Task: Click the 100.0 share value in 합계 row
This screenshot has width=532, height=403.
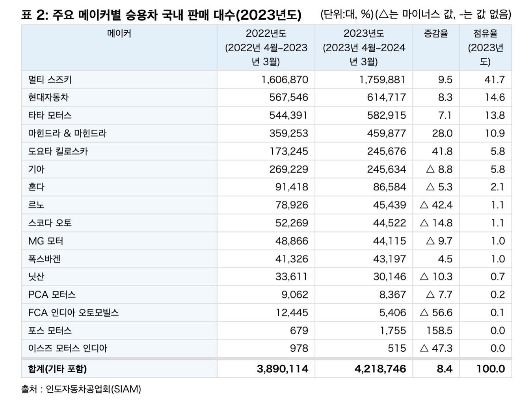Action: point(491,369)
